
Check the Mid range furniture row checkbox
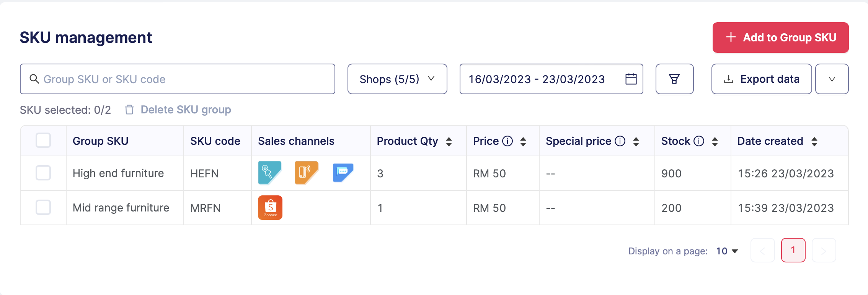tap(43, 207)
